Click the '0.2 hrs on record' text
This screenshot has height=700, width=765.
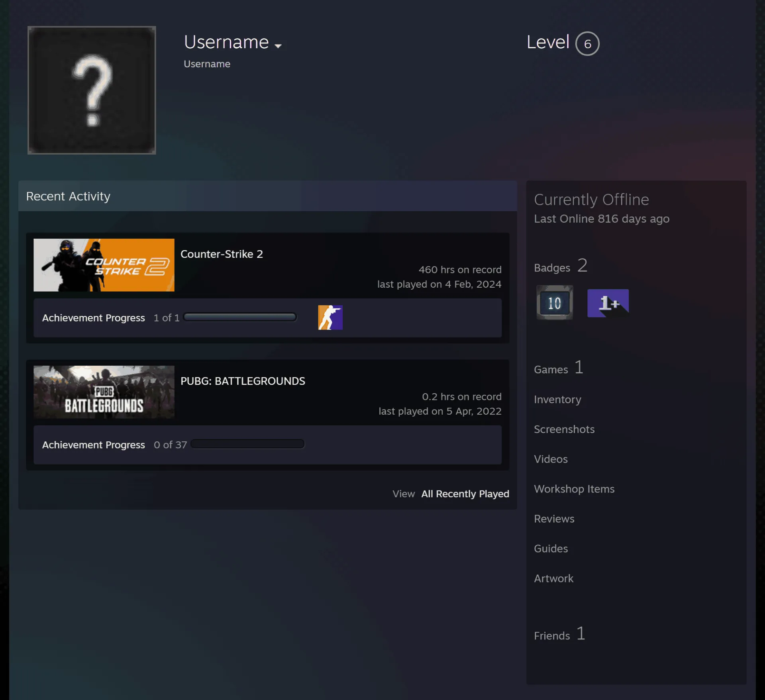click(x=462, y=397)
